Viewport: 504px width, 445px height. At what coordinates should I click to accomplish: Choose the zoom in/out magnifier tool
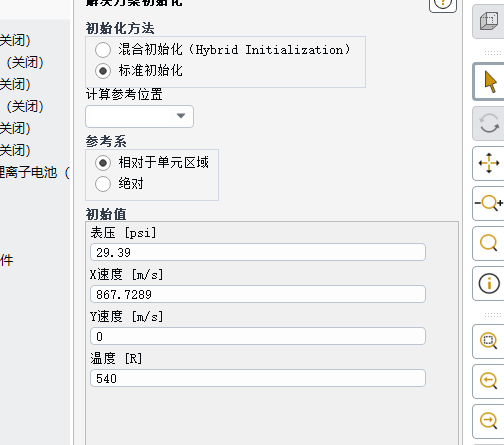[x=489, y=203]
